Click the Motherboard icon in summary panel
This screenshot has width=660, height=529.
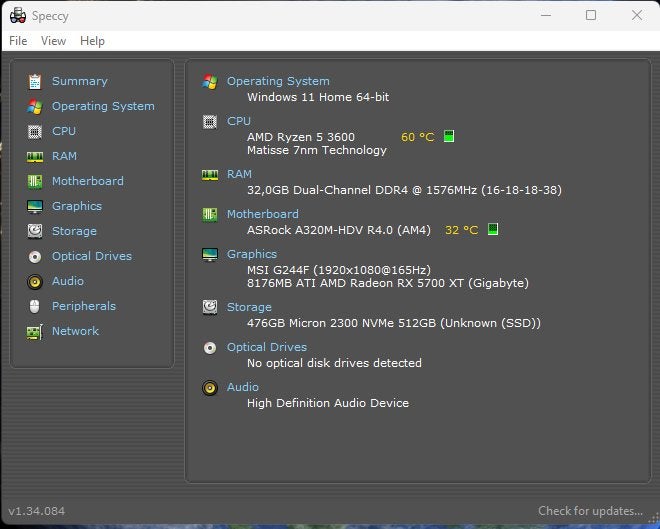point(210,215)
